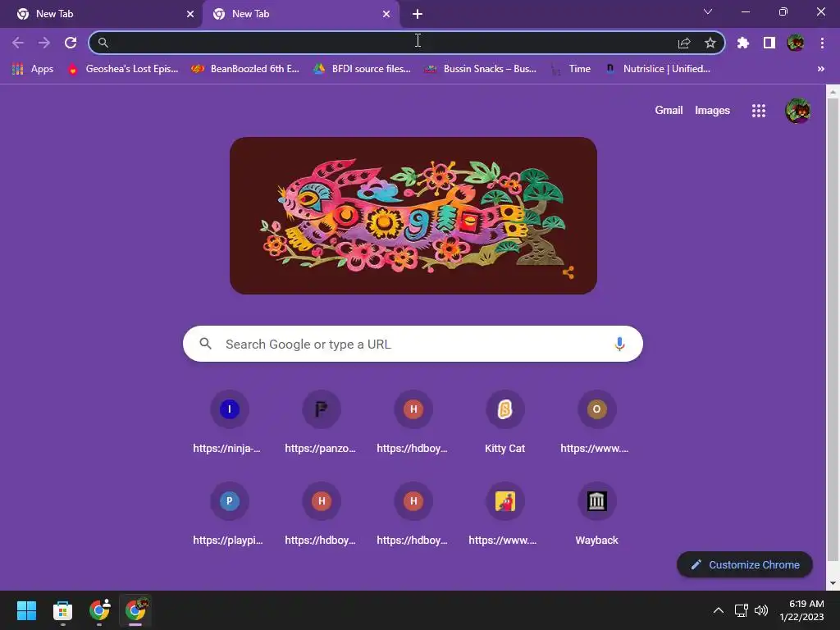Open the active Chrome taskbar icon with avatar
The height and width of the screenshot is (630, 840).
(x=135, y=610)
